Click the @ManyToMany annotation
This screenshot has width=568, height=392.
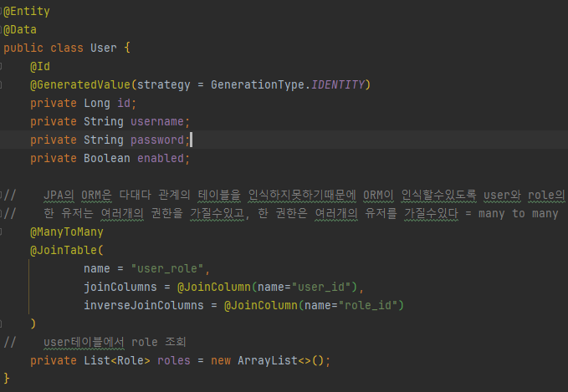click(67, 232)
